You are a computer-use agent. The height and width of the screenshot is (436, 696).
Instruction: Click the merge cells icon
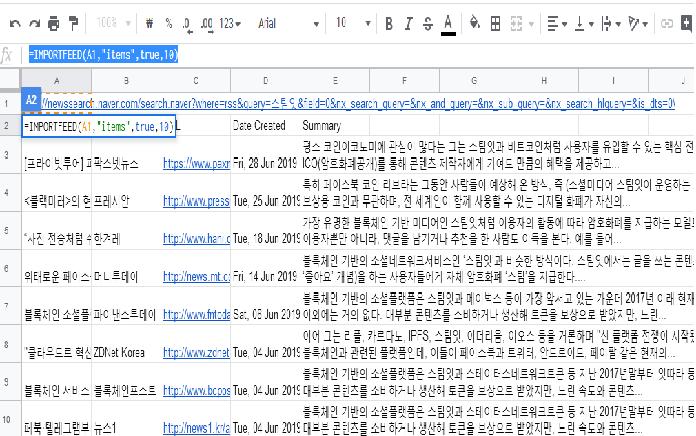pos(516,23)
